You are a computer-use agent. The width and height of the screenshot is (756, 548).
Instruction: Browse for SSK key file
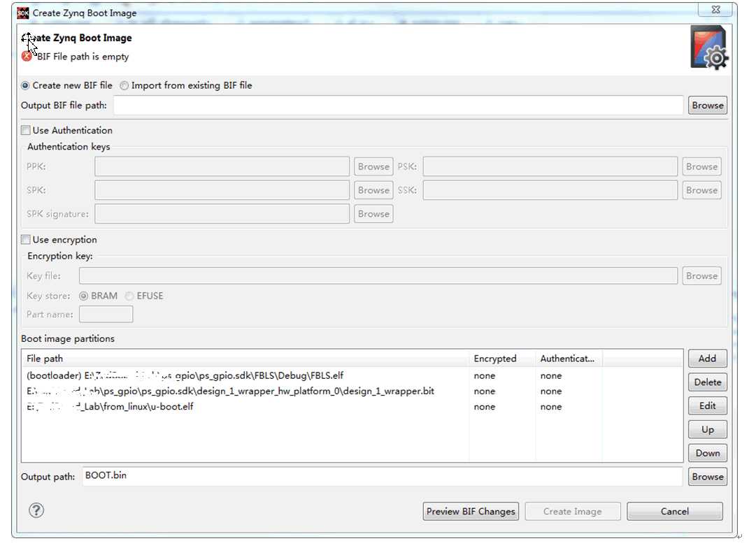click(x=701, y=190)
